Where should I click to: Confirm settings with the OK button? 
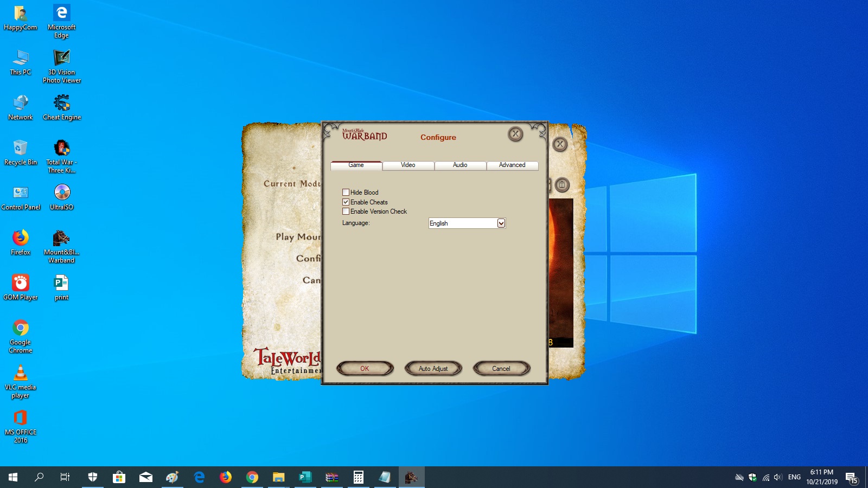(x=365, y=369)
